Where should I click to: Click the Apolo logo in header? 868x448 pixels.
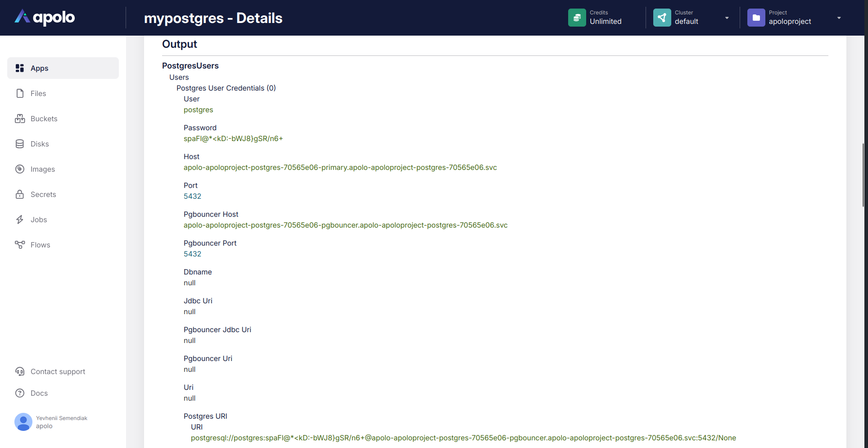coord(45,18)
